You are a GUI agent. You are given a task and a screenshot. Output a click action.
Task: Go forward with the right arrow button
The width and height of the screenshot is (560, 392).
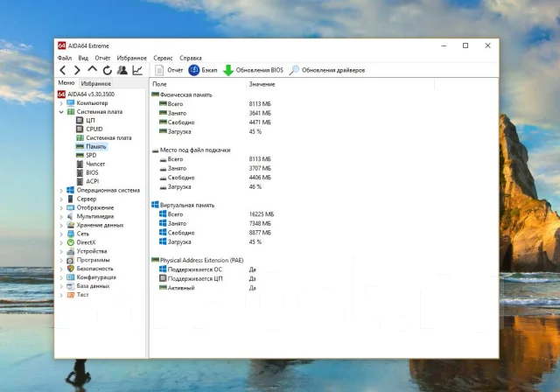point(77,70)
